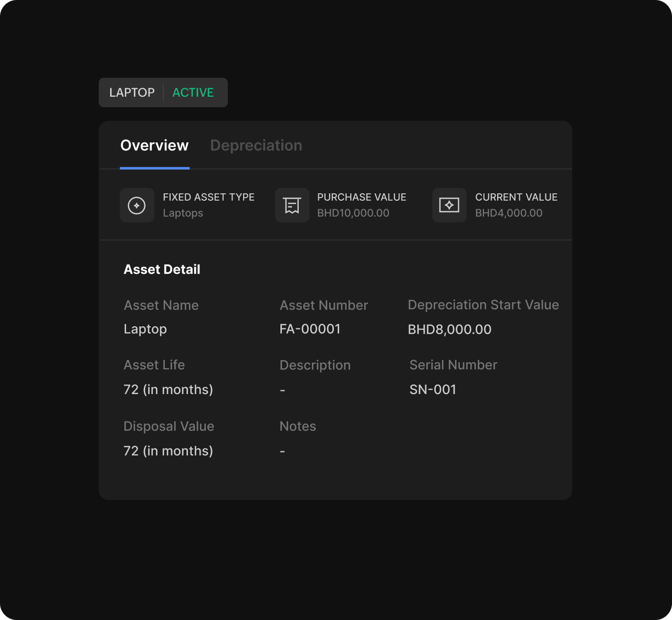Select the Overview tab
The height and width of the screenshot is (620, 672).
154,145
